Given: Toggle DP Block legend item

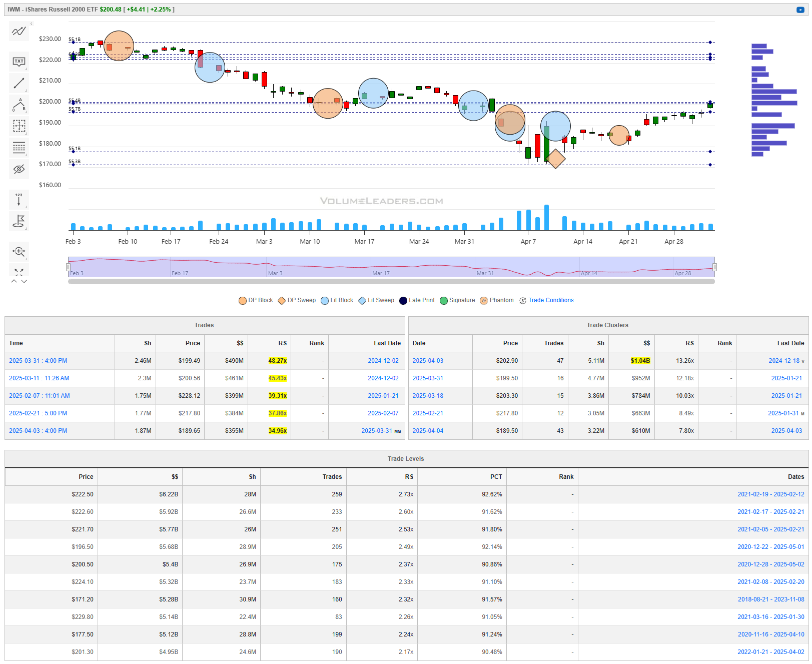Looking at the screenshot, I should coord(256,300).
